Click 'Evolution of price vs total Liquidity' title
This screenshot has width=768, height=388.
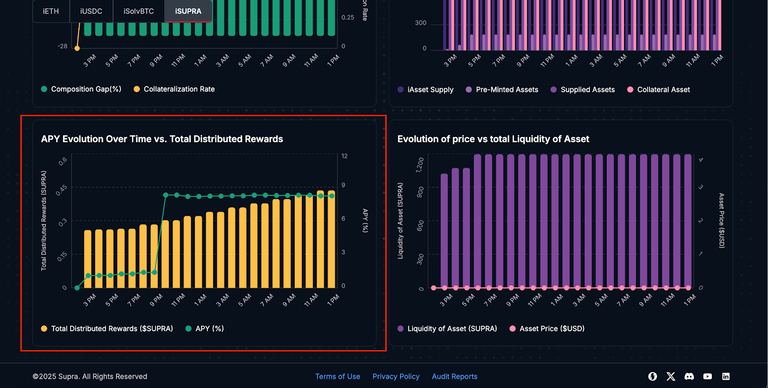[493, 139]
